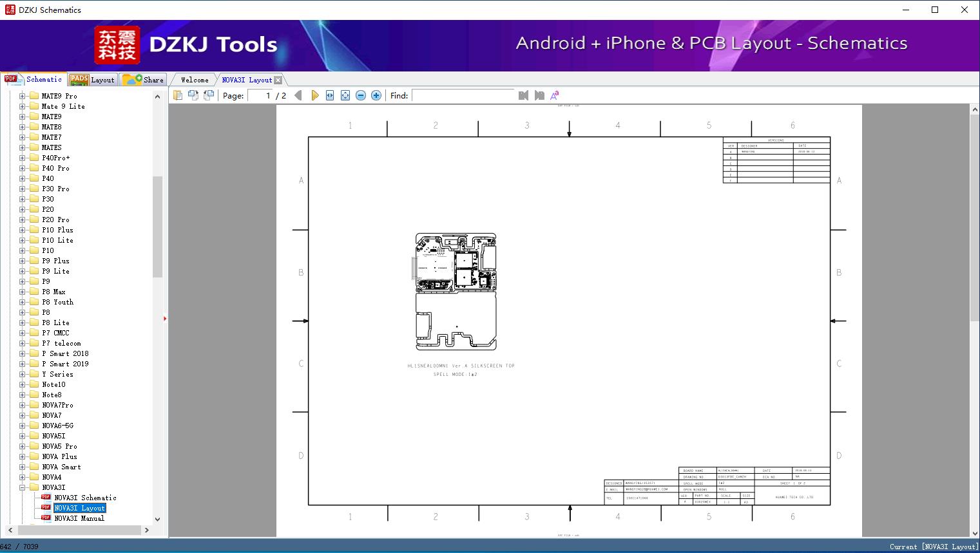The width and height of the screenshot is (980, 553).
Task: Click the model tree vertical scrollbar thumb
Action: tap(157, 226)
